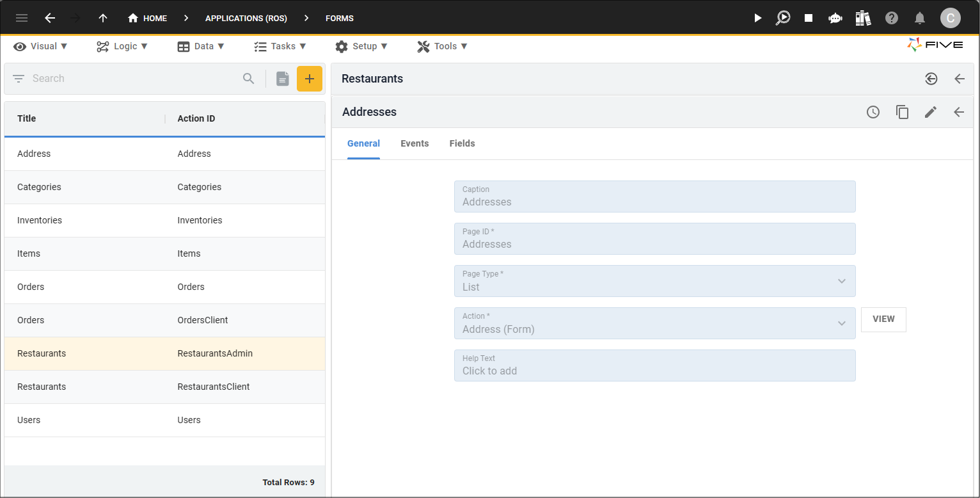This screenshot has height=498, width=980.
Task: Open the Page Type dropdown
Action: (654, 281)
